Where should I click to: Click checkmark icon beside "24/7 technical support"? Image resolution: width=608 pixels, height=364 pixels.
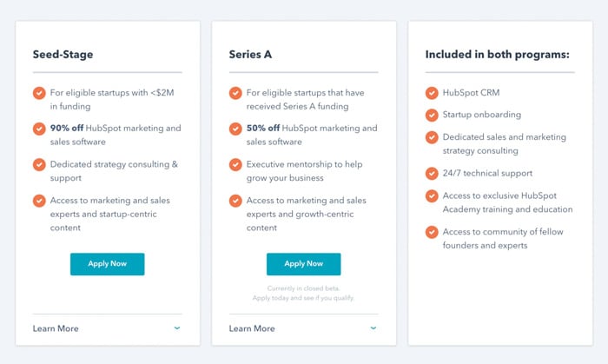(x=432, y=174)
